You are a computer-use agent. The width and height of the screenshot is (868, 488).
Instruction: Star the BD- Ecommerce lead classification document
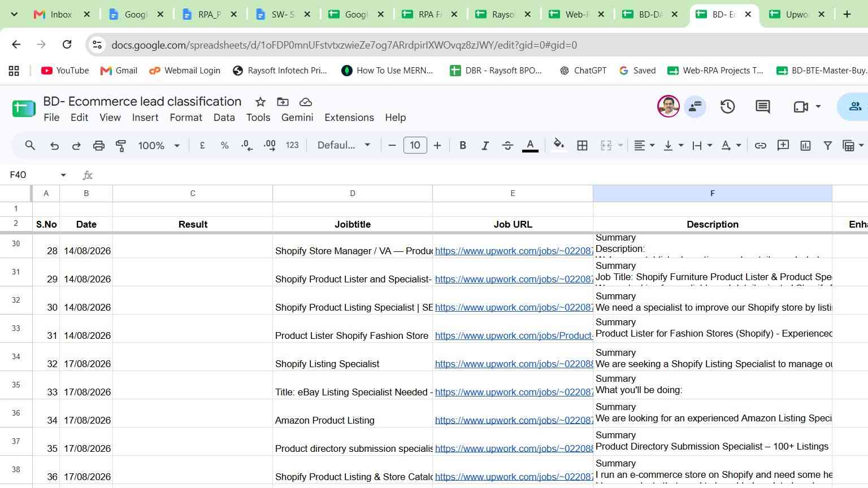coord(261,102)
